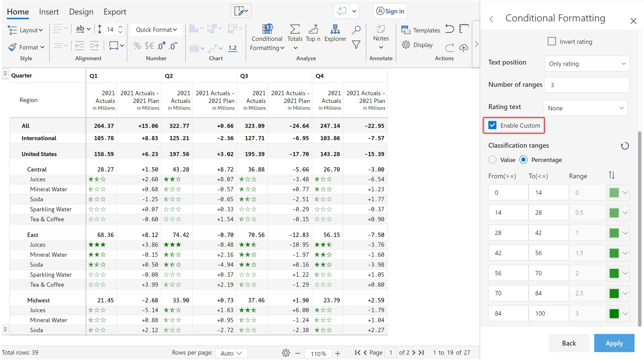Click the search magnifier icon
Screen dimensions: 644x361
(x=356, y=30)
